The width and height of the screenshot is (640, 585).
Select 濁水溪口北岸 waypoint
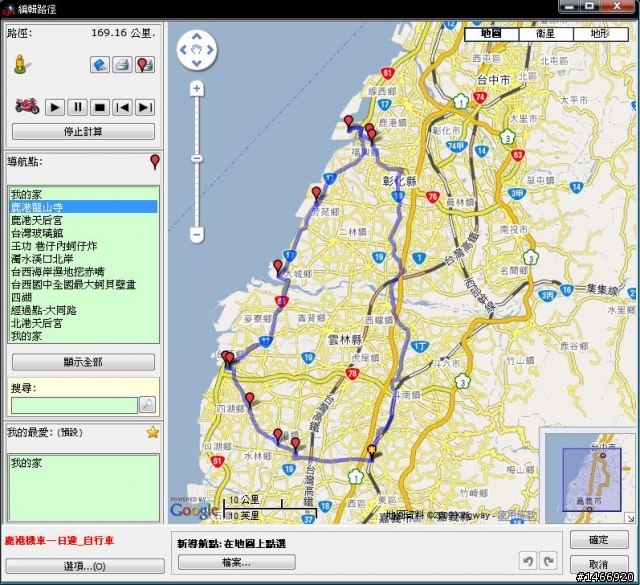click(x=83, y=258)
